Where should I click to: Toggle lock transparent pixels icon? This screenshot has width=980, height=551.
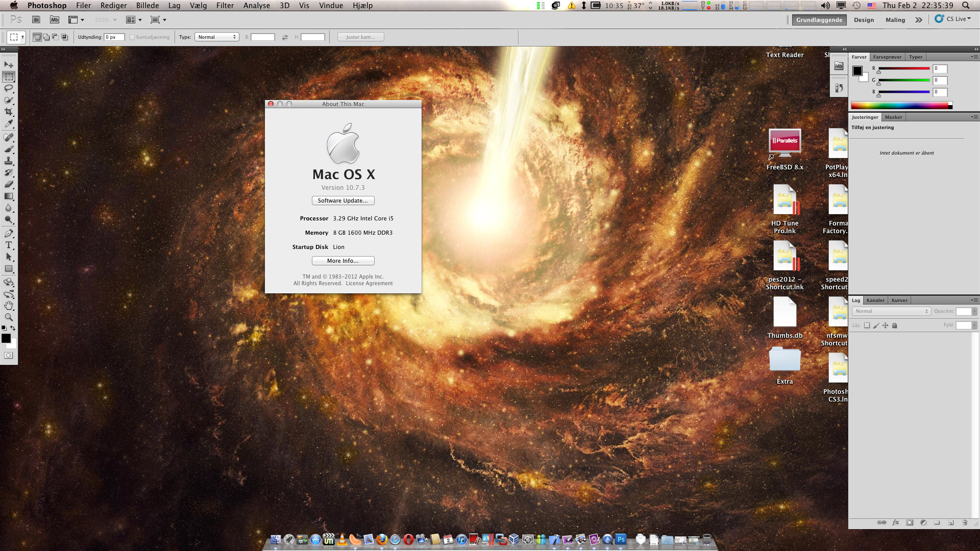coord(867,325)
